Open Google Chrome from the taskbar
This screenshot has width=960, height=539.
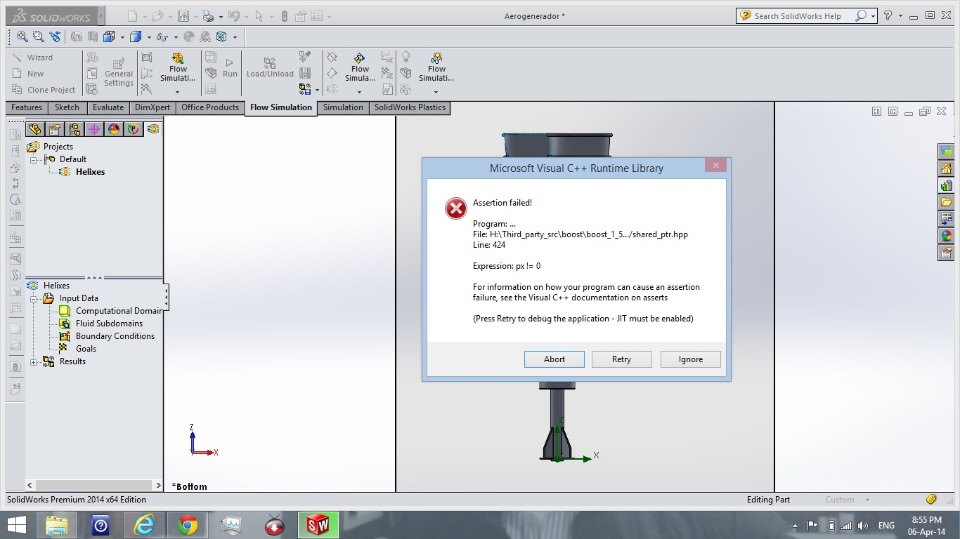187,526
